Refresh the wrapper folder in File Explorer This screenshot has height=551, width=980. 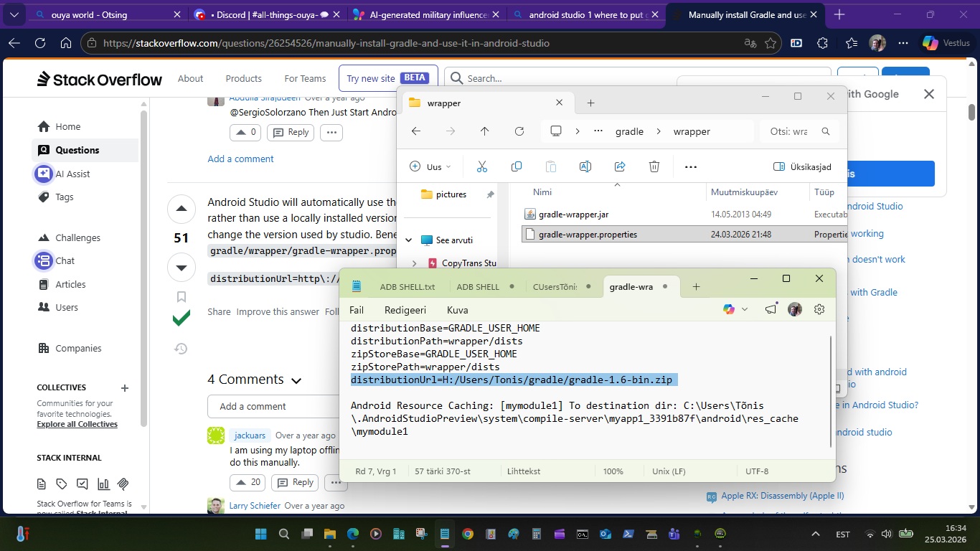click(519, 131)
